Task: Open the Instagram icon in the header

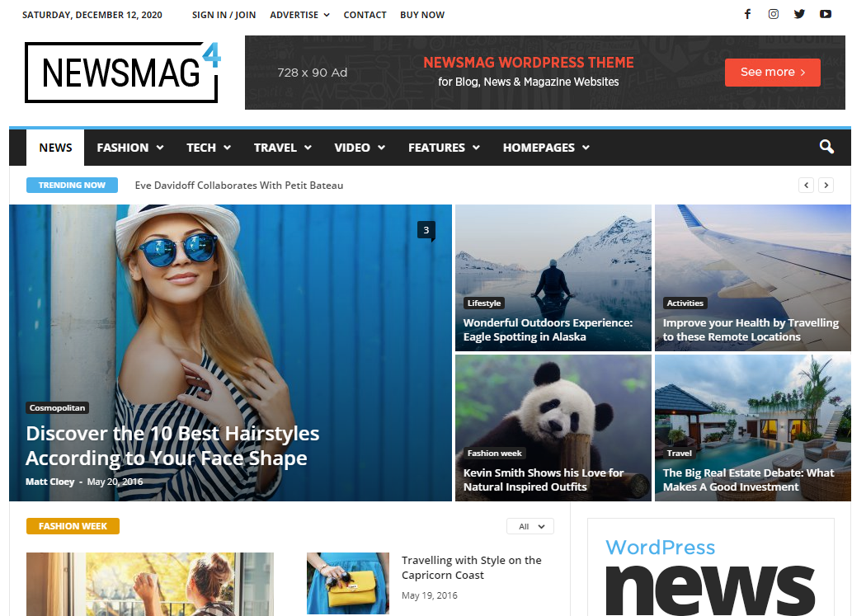Action: click(773, 14)
